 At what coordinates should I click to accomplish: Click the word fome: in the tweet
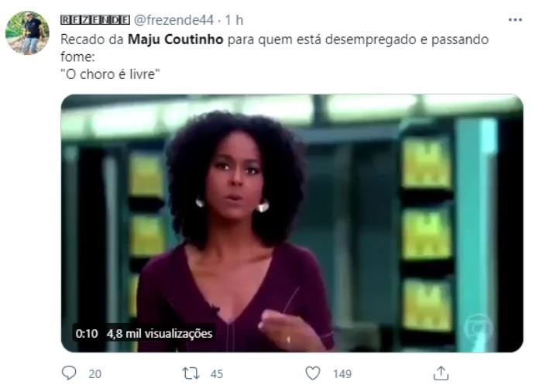click(77, 57)
